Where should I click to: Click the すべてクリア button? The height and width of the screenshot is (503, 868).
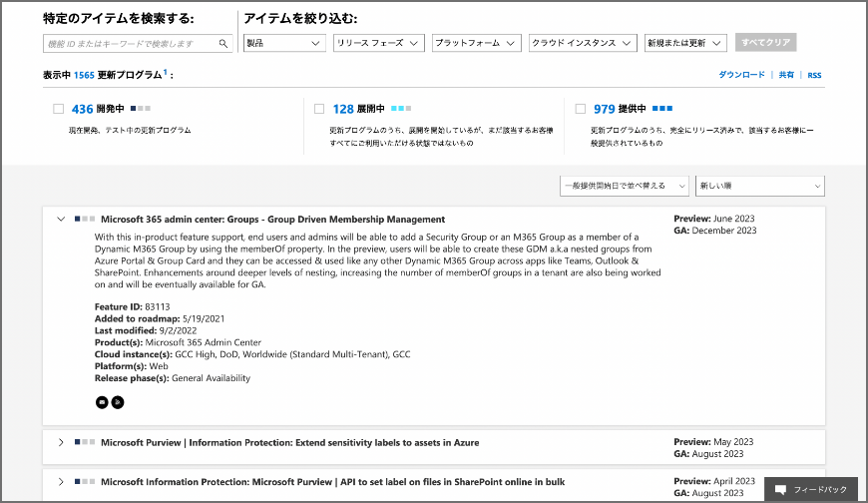point(765,43)
